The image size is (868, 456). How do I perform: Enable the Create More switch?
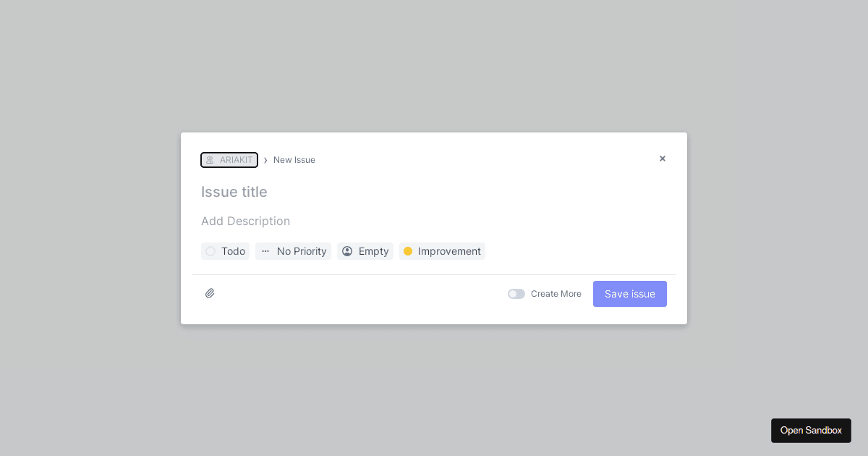tap(516, 294)
